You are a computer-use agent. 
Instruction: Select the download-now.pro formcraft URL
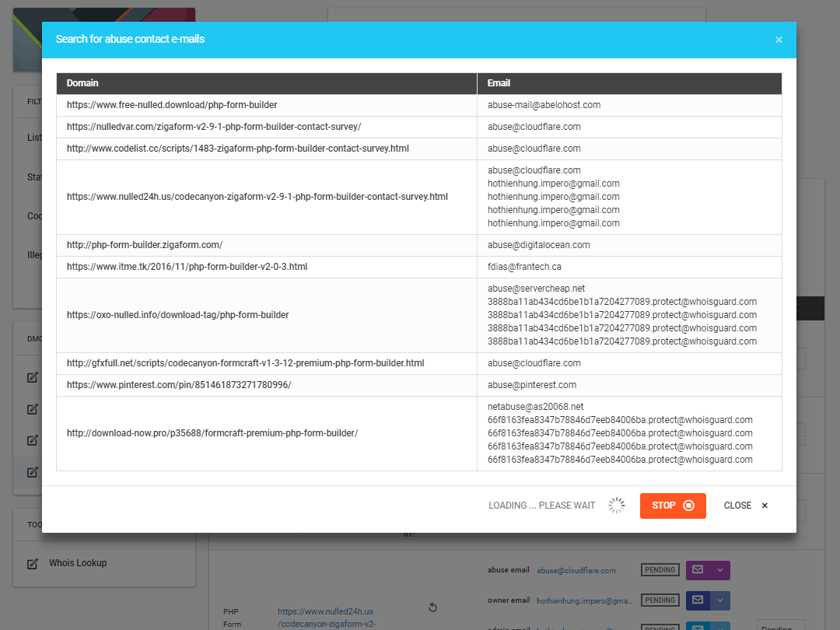[x=212, y=433]
